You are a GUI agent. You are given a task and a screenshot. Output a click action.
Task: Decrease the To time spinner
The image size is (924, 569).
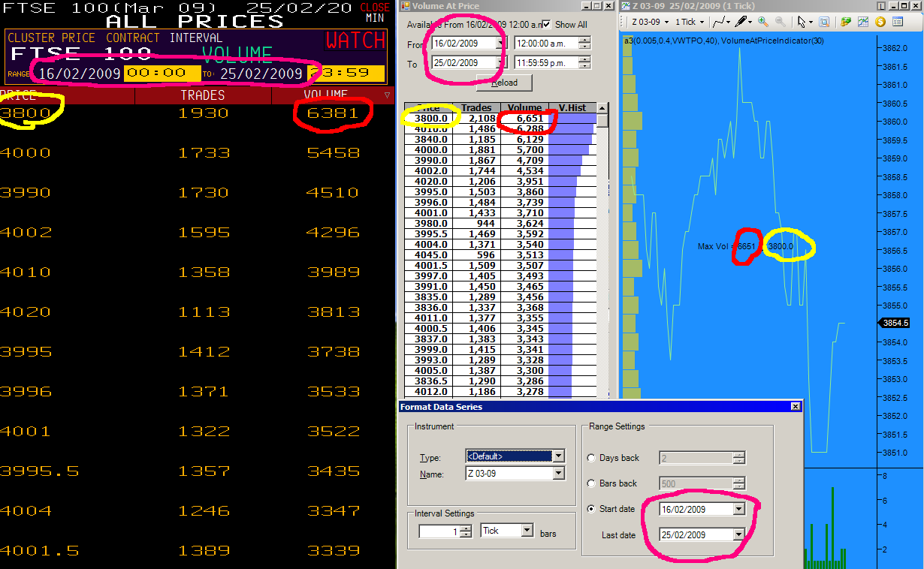pyautogui.click(x=585, y=67)
